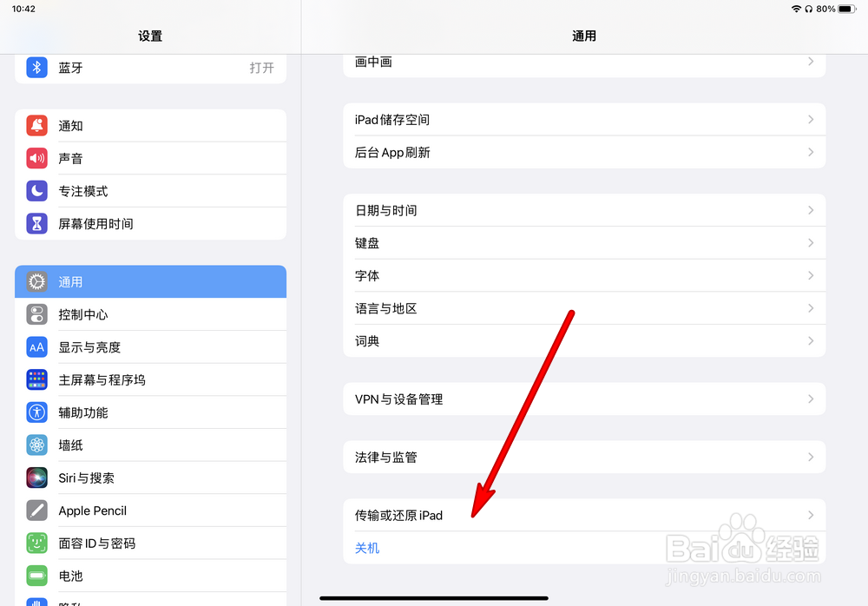This screenshot has width=868, height=606.
Task: Tap the headphones status icon
Action: 809,9
